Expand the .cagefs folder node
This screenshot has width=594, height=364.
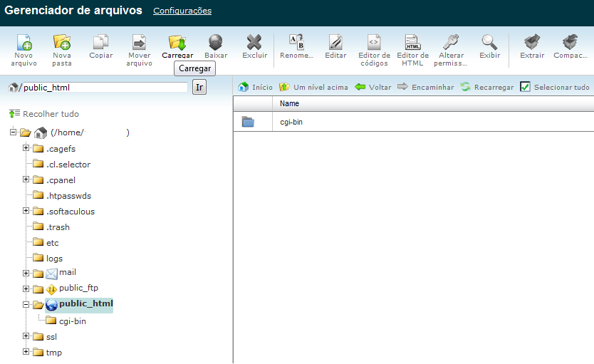point(26,147)
